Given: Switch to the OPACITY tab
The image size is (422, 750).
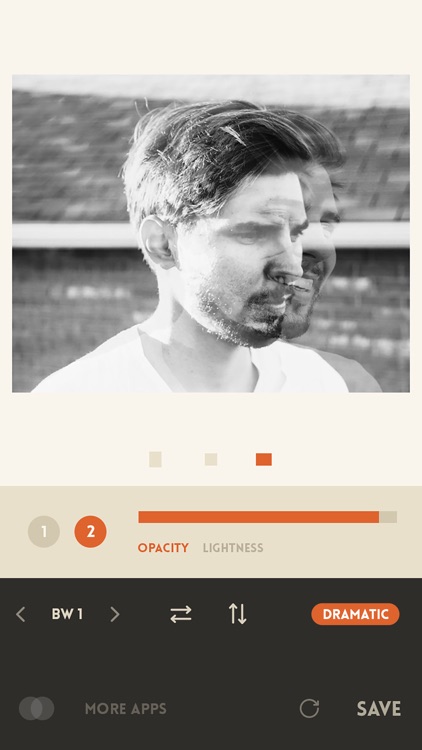Looking at the screenshot, I should [163, 548].
